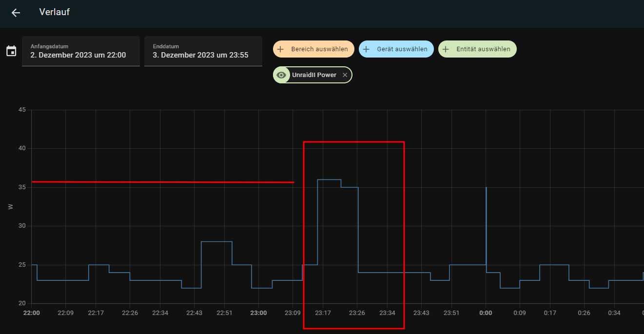
Task: Toggle visibility eye of UnraidII Power
Action: pos(281,75)
